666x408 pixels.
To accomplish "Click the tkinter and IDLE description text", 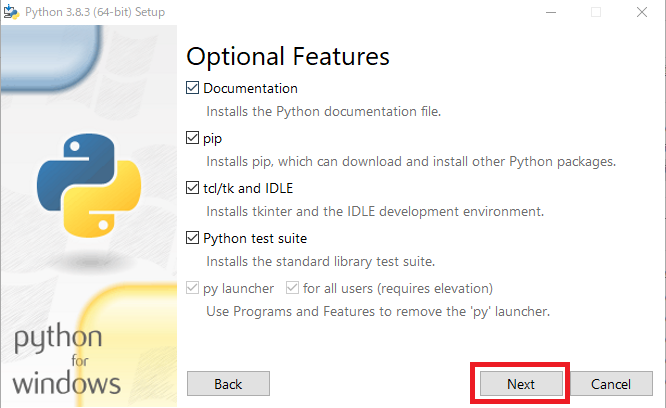I will click(375, 211).
